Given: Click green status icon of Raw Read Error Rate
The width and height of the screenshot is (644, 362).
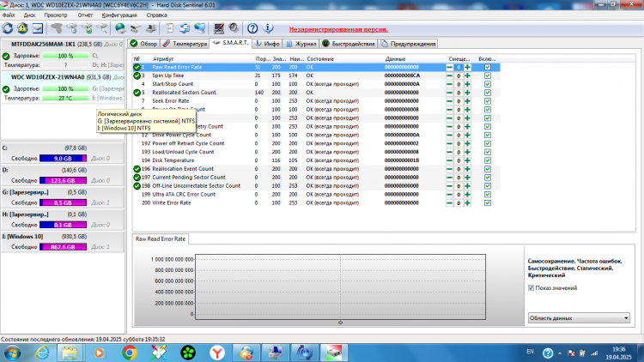Looking at the screenshot, I should pyautogui.click(x=137, y=67).
